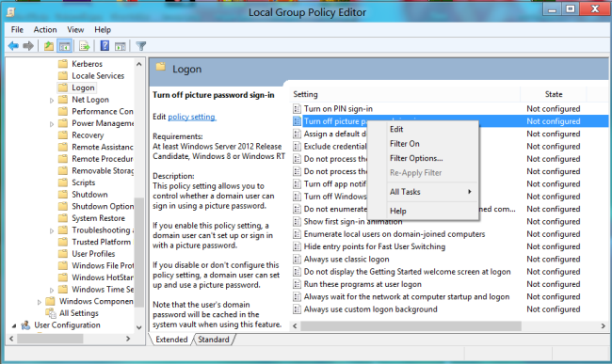Click the Filter funnel toolbar icon

141,46
